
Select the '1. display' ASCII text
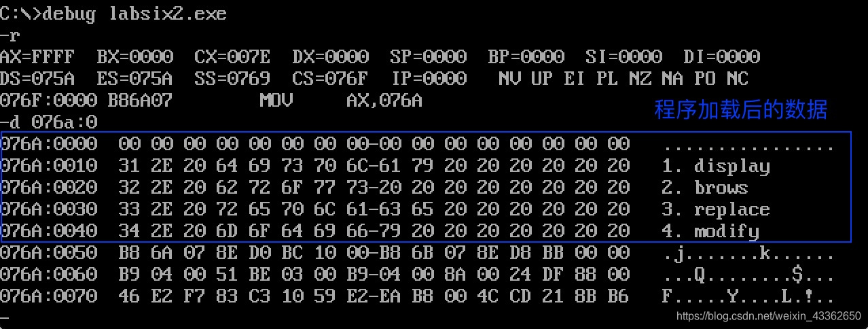[716, 167]
